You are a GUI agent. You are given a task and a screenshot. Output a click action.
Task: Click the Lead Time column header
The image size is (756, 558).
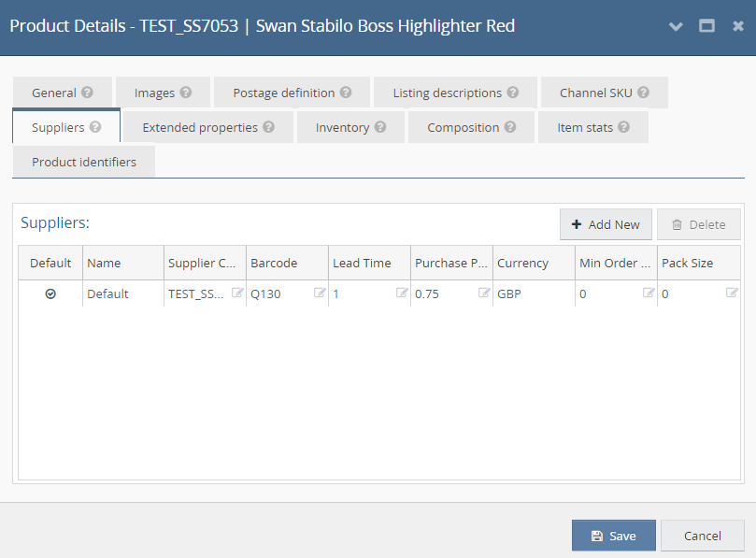pos(370,263)
